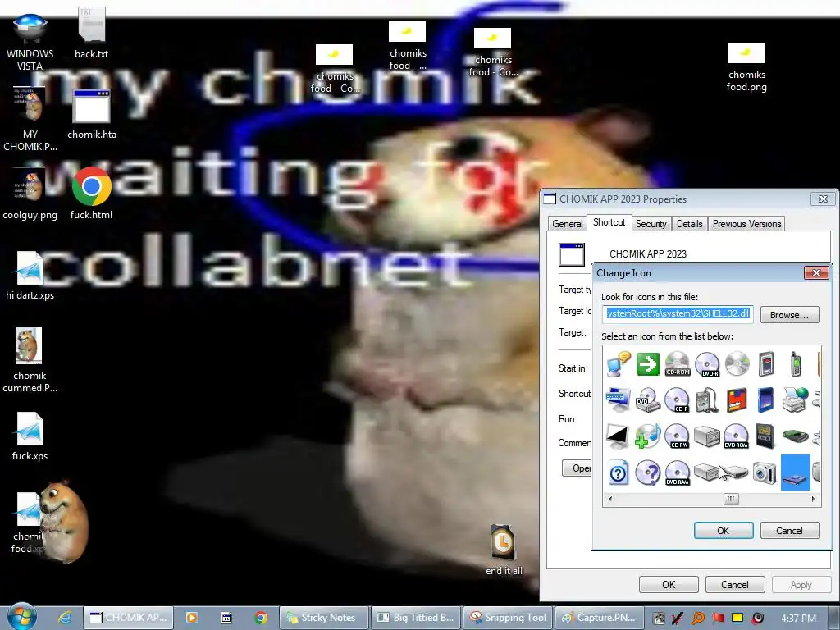Click the icon list horizontal scroll thumb
The width and height of the screenshot is (840, 630).
click(731, 499)
